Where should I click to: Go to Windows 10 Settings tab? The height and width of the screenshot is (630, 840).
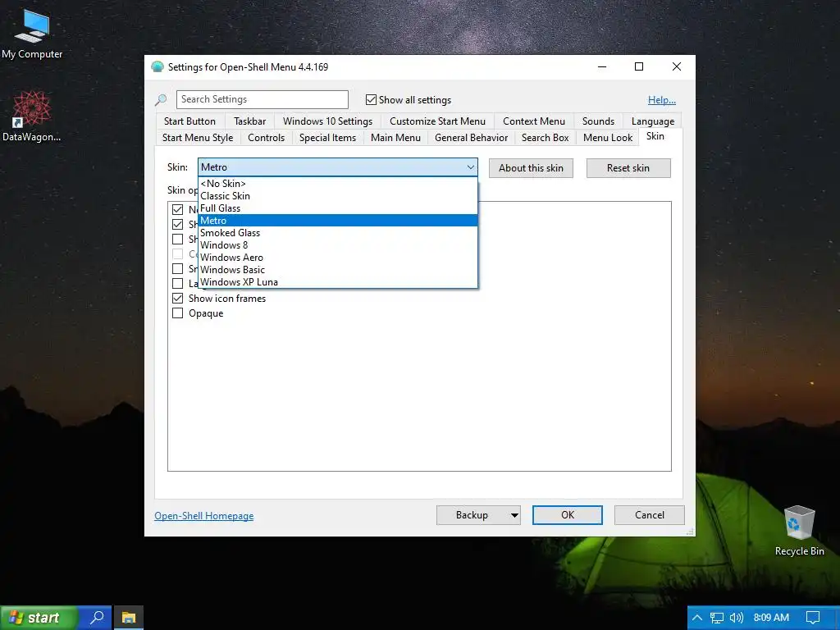coord(327,121)
